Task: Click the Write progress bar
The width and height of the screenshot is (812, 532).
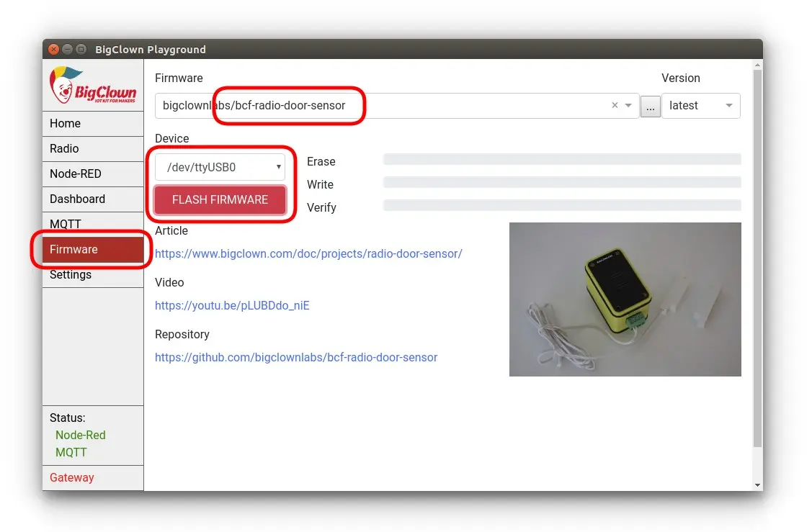Action: pyautogui.click(x=562, y=182)
